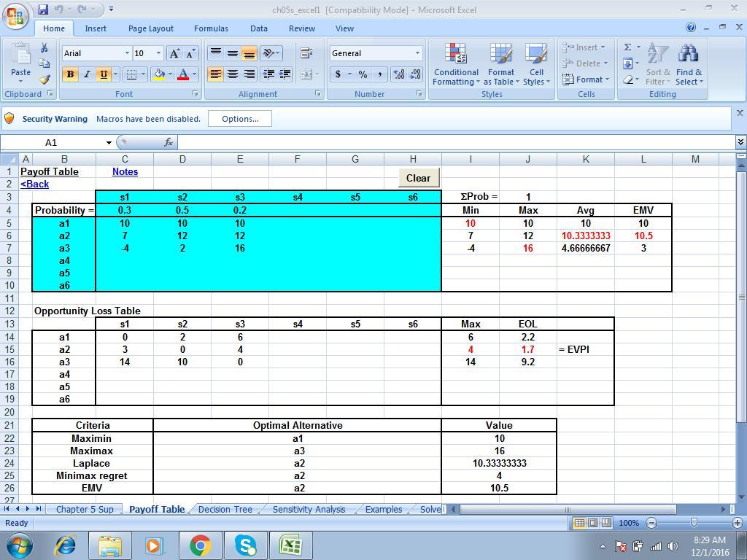Switch to Page Layout view button
Image resolution: width=747 pixels, height=560 pixels.
click(592, 523)
